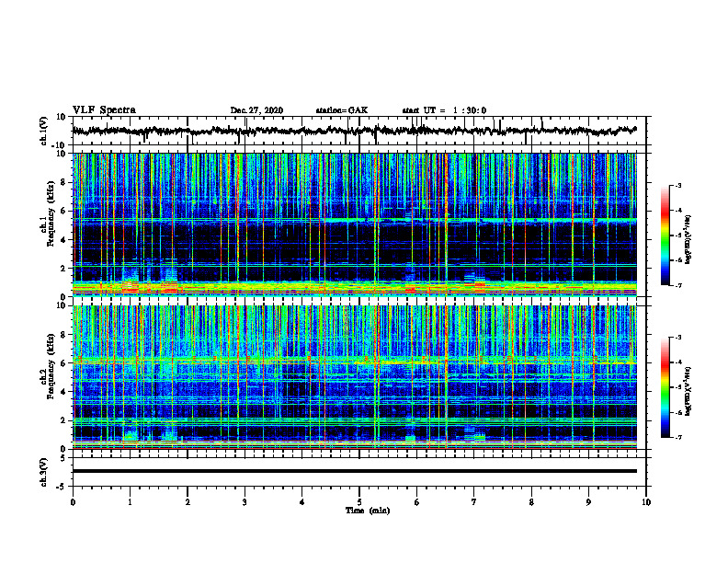The image size is (728, 563).
Task: Click the log(PSD) label beside ch.2 colorbar
Action: pos(688,391)
